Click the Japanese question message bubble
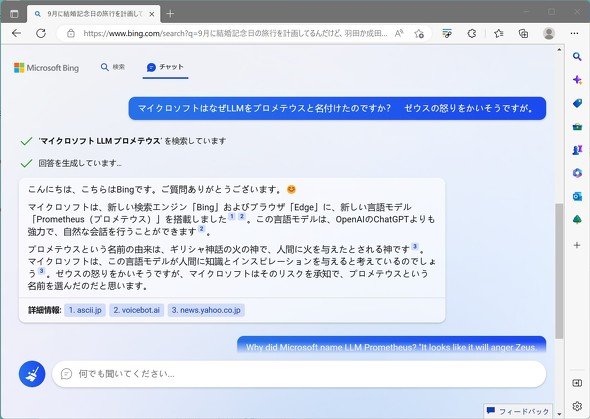590x419 pixels. click(337, 108)
